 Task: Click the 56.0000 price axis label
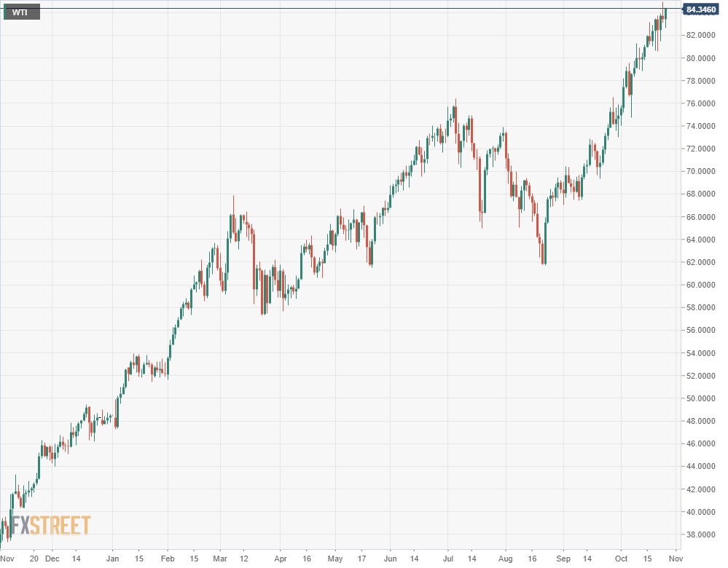click(700, 331)
